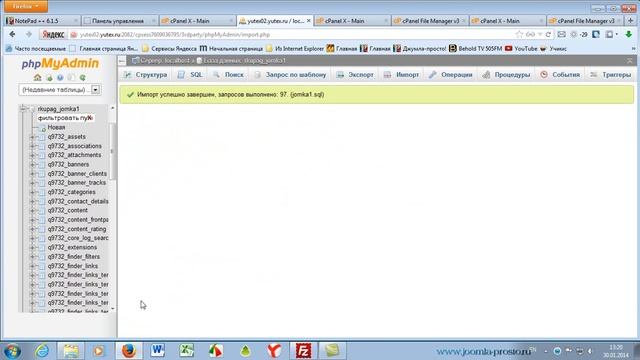Click the navigation tree vertical scrollbar

[x=112, y=151]
